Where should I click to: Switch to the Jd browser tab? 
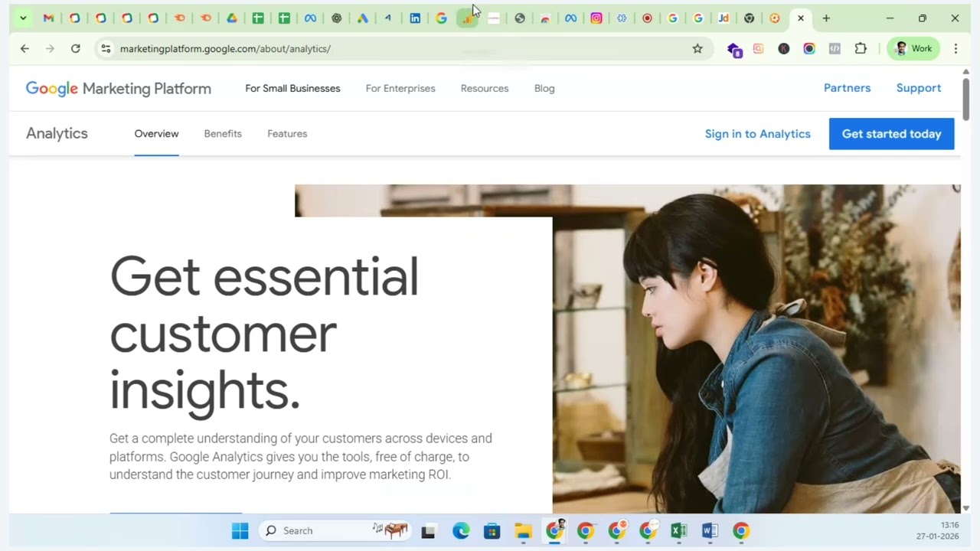[x=724, y=18]
